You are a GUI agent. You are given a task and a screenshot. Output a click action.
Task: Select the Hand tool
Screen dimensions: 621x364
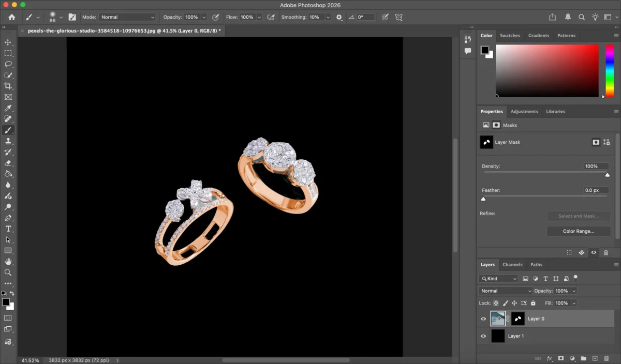tap(8, 262)
